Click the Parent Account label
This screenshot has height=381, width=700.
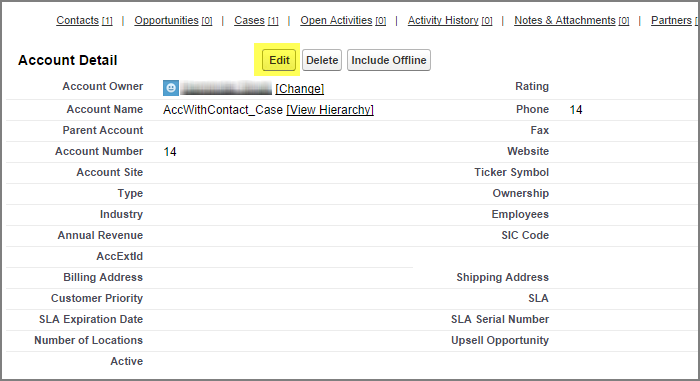pyautogui.click(x=103, y=130)
